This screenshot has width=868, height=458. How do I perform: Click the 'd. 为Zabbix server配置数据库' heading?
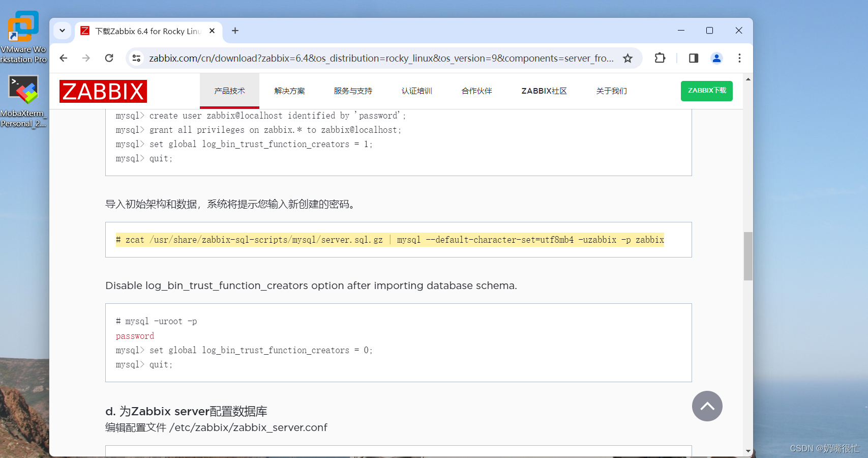tap(186, 411)
